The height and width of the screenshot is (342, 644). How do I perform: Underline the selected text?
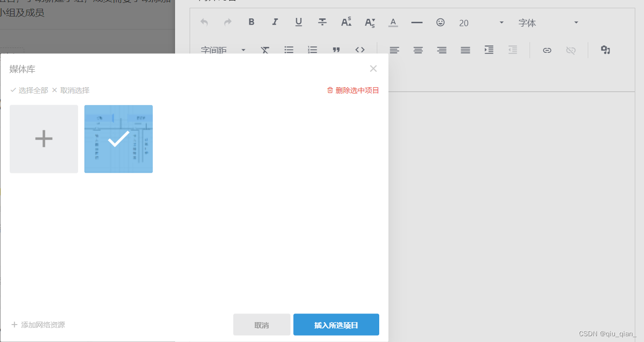click(x=299, y=22)
